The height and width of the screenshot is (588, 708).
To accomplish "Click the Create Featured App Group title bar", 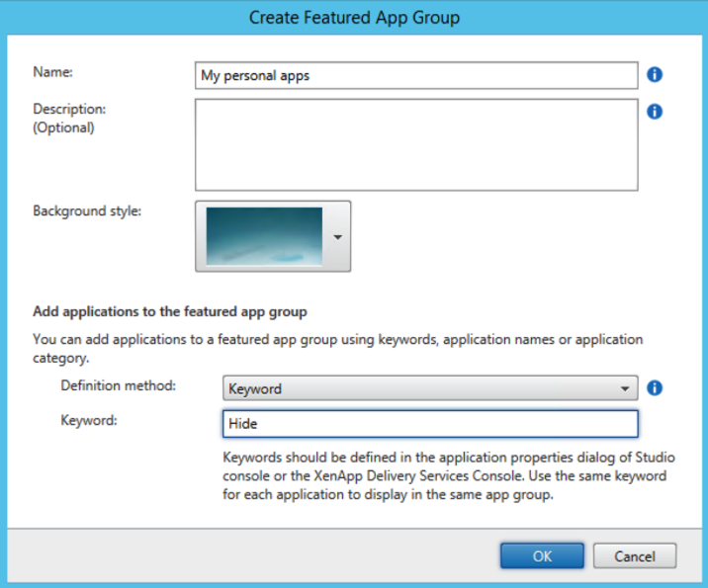I will point(354,18).
